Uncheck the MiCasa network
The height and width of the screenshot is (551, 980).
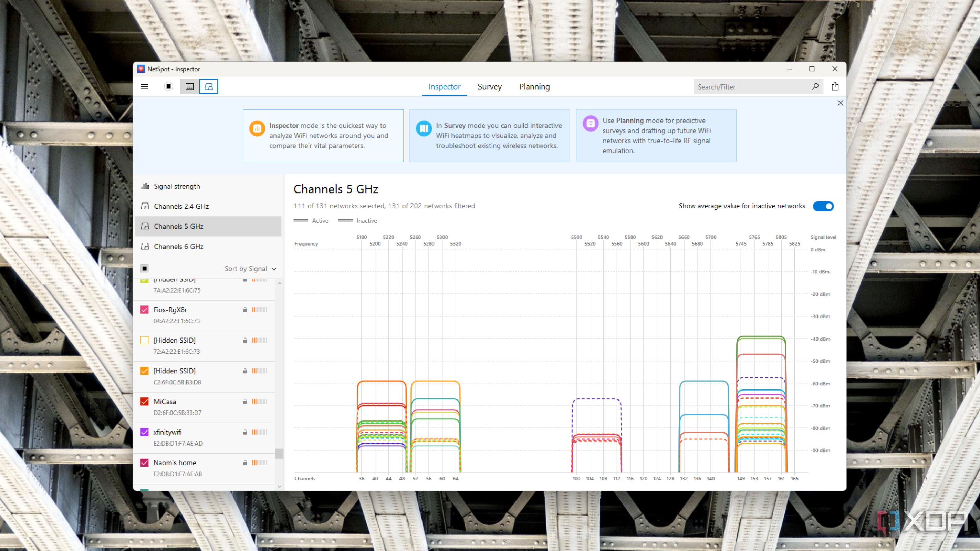tap(145, 402)
